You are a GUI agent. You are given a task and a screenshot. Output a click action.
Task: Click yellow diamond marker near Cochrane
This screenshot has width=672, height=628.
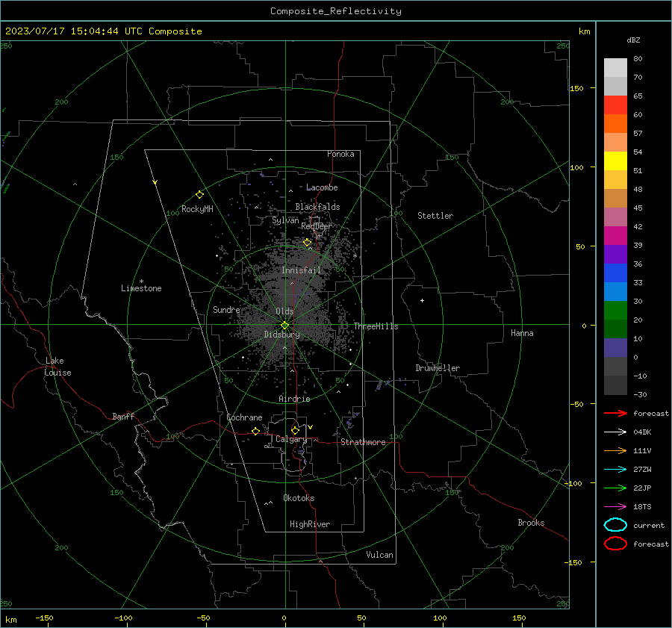pyautogui.click(x=255, y=431)
